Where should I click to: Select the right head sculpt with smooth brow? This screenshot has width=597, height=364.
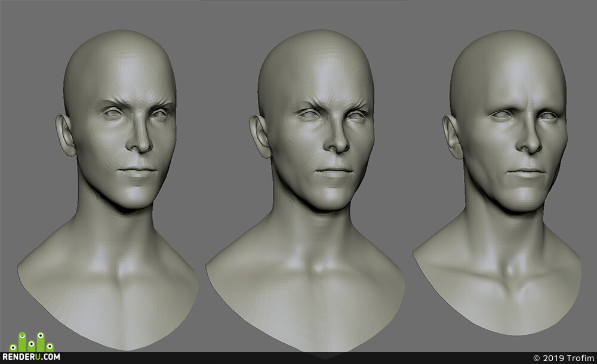point(498,183)
